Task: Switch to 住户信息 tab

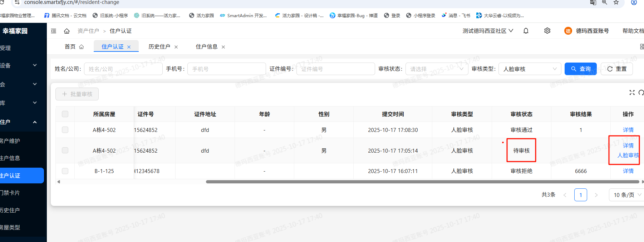Action: pos(206,47)
